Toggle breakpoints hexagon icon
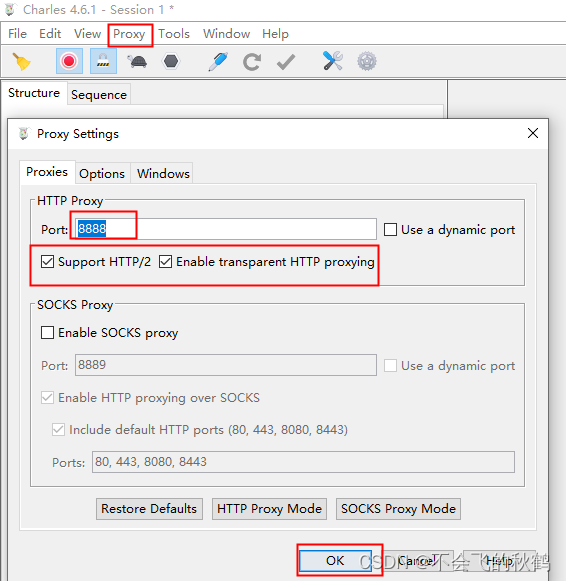 tap(171, 61)
